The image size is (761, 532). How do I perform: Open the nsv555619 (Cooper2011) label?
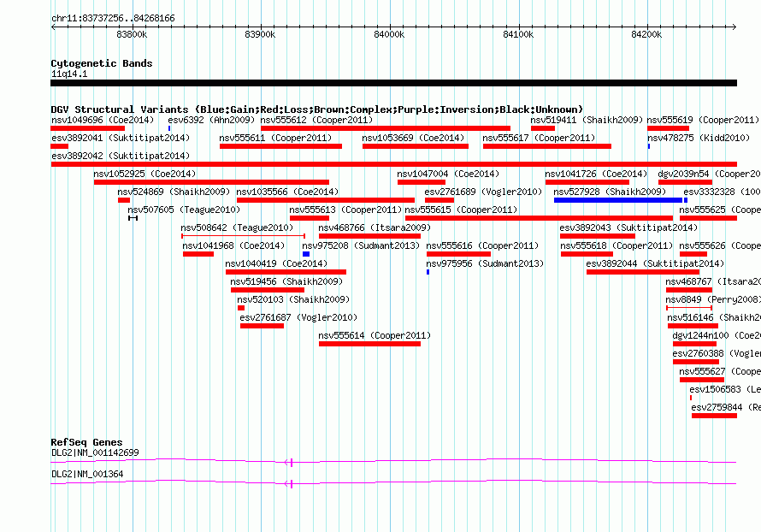[x=703, y=120]
